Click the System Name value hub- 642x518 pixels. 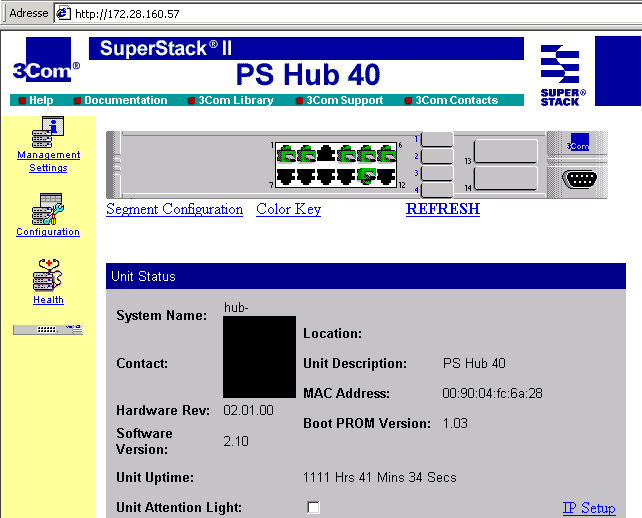[236, 307]
